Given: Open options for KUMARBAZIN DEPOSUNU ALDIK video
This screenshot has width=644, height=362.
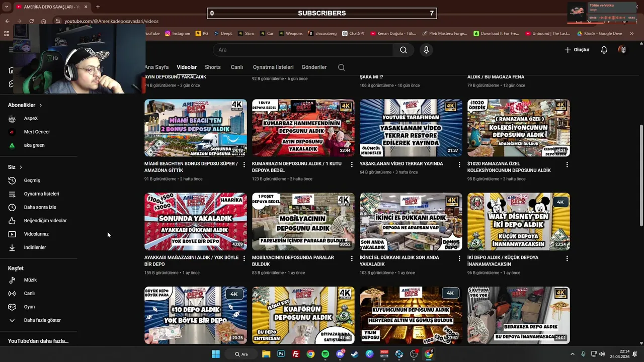Looking at the screenshot, I should click(x=352, y=164).
